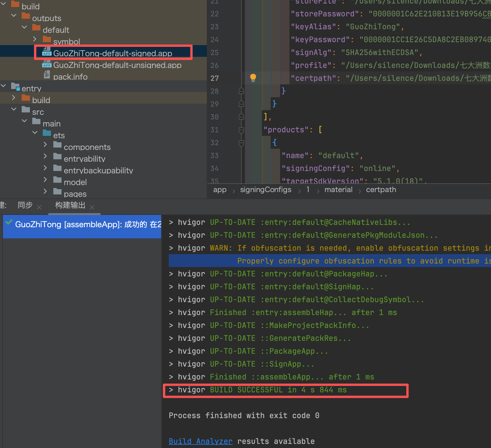Expand the pages folder chevron
Image resolution: width=491 pixels, height=448 pixels.
tap(45, 191)
